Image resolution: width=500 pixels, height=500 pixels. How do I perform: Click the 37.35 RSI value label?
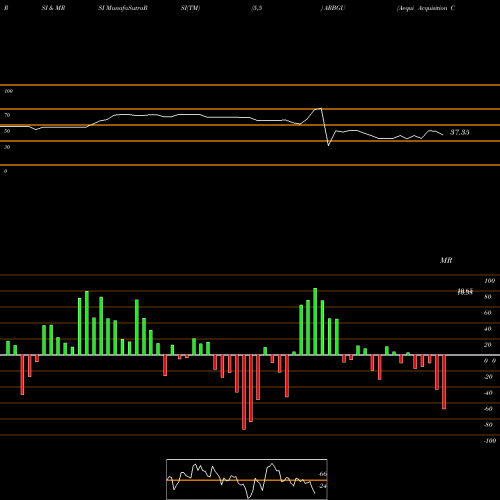coord(460,132)
